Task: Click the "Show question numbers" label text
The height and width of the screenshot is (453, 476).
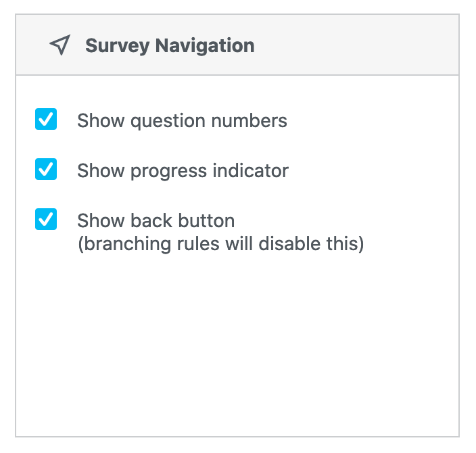Action: pyautogui.click(x=182, y=121)
